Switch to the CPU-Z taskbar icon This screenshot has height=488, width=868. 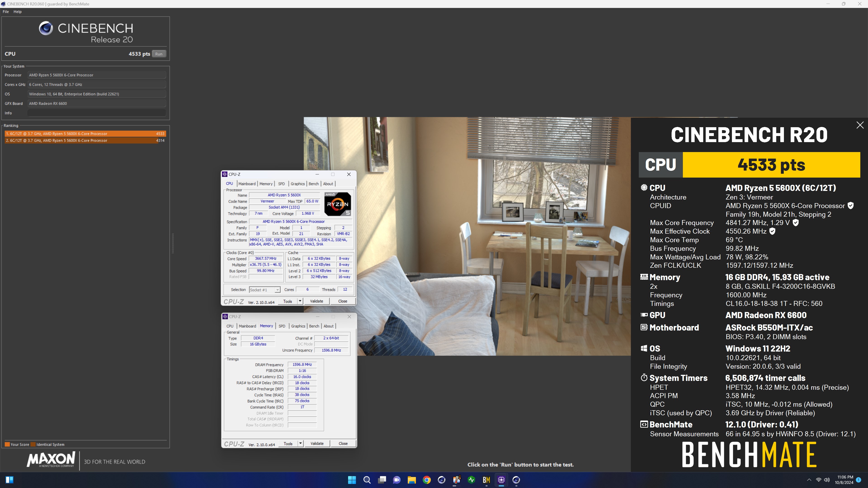click(x=501, y=480)
